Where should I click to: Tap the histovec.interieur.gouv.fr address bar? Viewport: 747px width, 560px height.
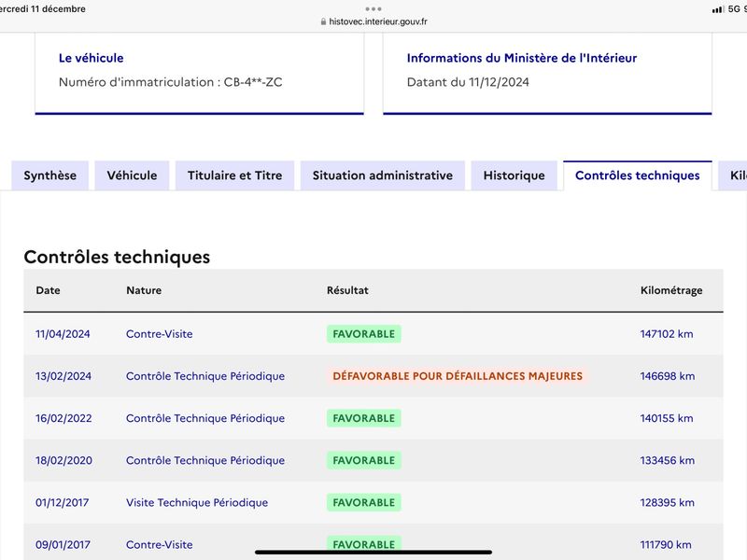[x=373, y=21]
